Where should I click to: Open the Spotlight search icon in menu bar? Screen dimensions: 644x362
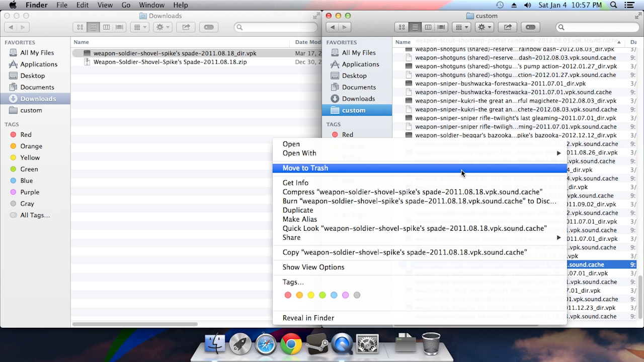[614, 5]
